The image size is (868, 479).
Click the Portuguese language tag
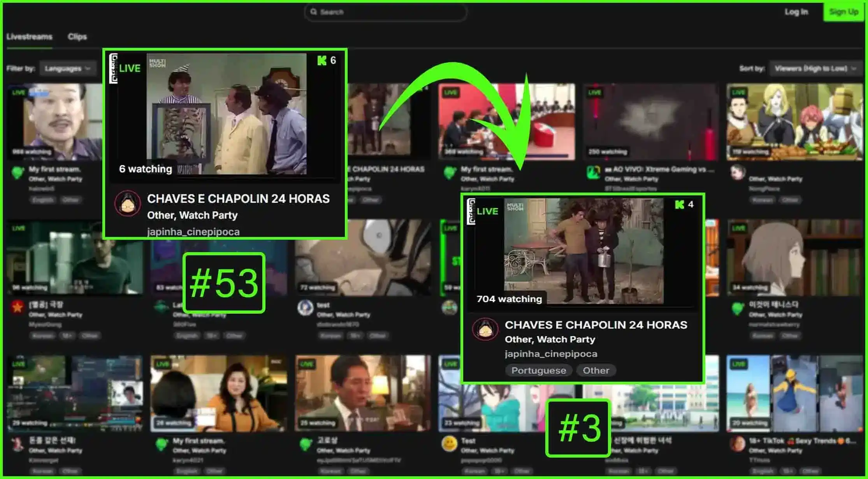point(538,370)
